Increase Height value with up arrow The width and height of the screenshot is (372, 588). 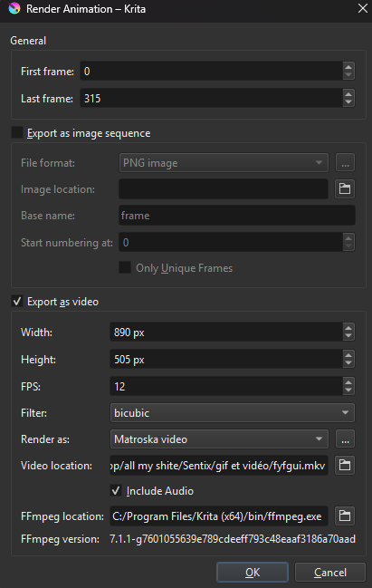348,355
